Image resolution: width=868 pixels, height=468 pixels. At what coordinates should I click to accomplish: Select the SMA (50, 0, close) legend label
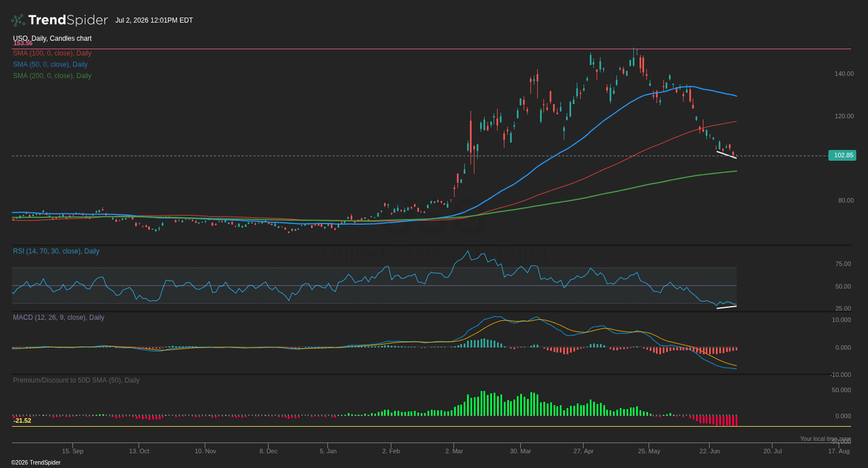tap(50, 65)
